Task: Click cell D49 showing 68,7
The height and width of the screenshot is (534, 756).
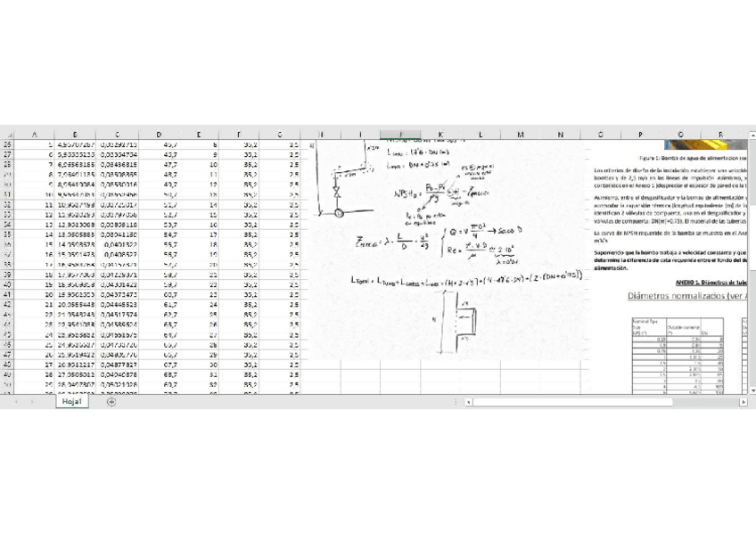Action: coord(159,375)
